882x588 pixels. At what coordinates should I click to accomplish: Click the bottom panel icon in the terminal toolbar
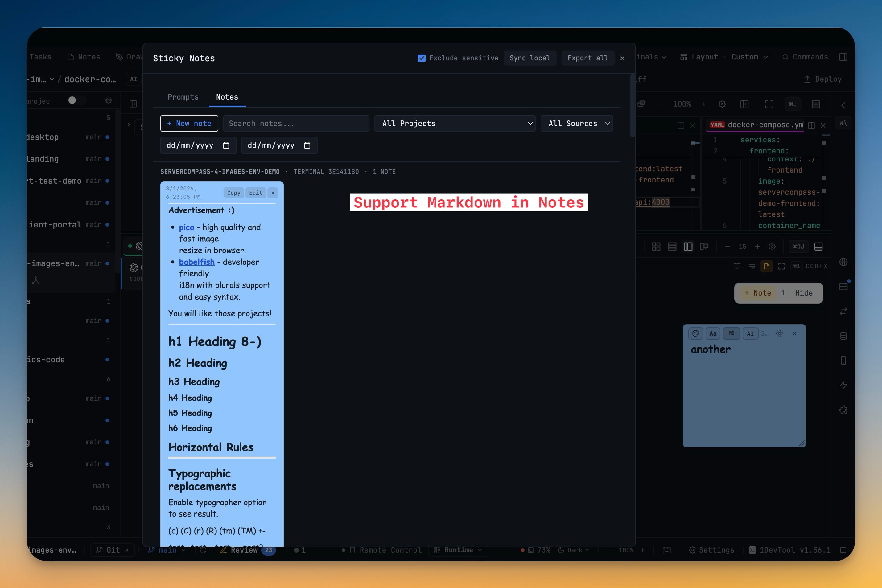[x=818, y=247]
